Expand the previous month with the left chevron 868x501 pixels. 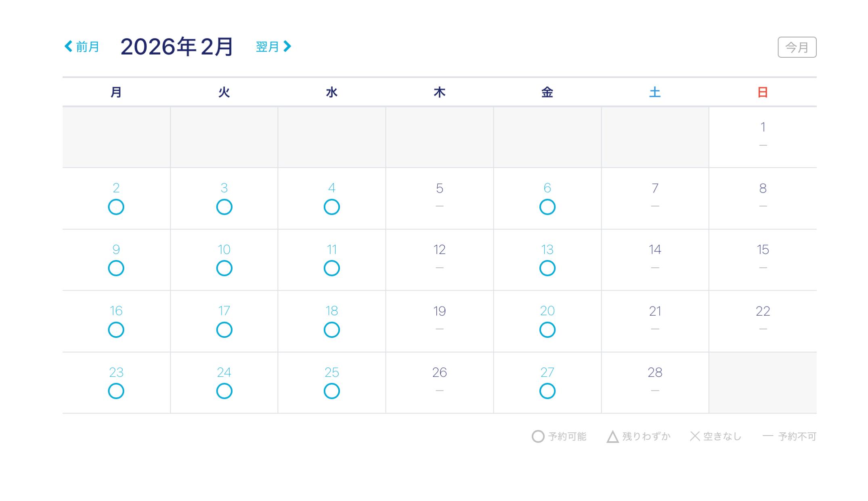click(x=69, y=46)
